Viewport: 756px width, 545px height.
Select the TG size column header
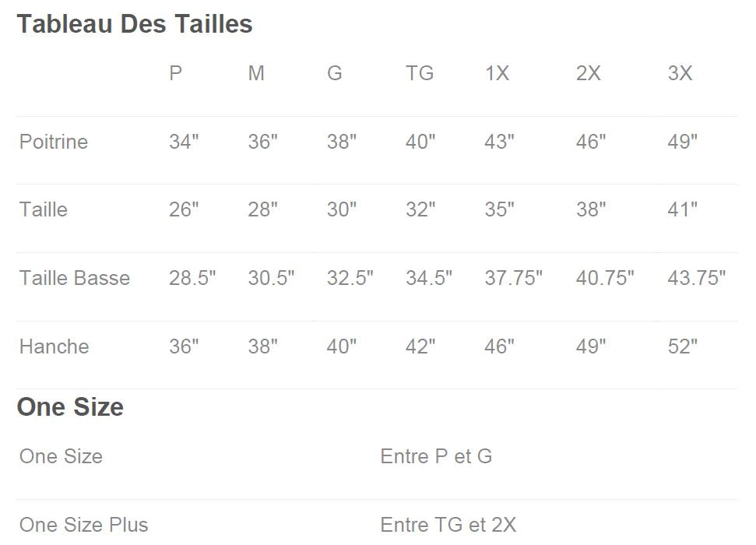coord(420,73)
